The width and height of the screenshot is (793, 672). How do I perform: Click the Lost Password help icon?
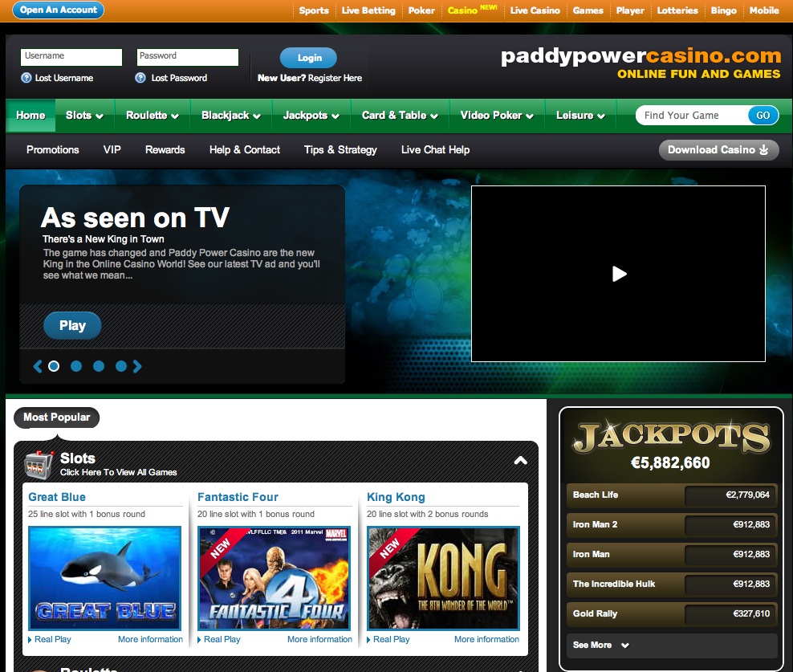pos(140,78)
